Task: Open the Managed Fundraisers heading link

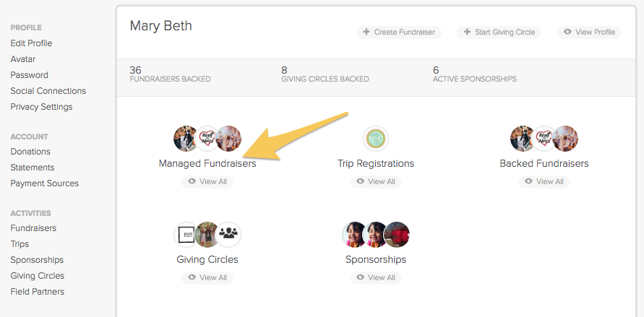Action: pyautogui.click(x=207, y=163)
